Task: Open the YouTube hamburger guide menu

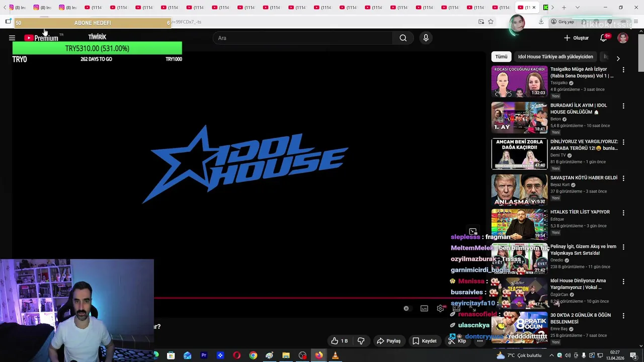Action: (x=12, y=38)
